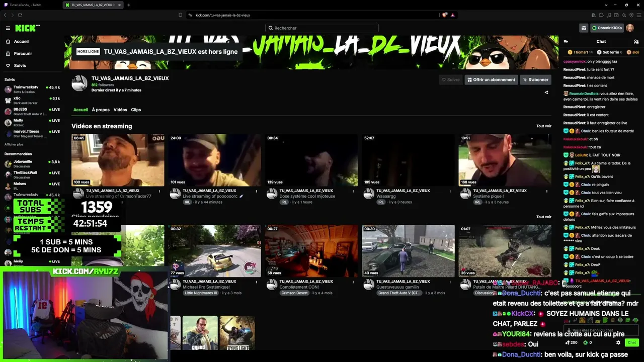
Task: Open options for the 'Système pique !' video
Action: (547, 191)
